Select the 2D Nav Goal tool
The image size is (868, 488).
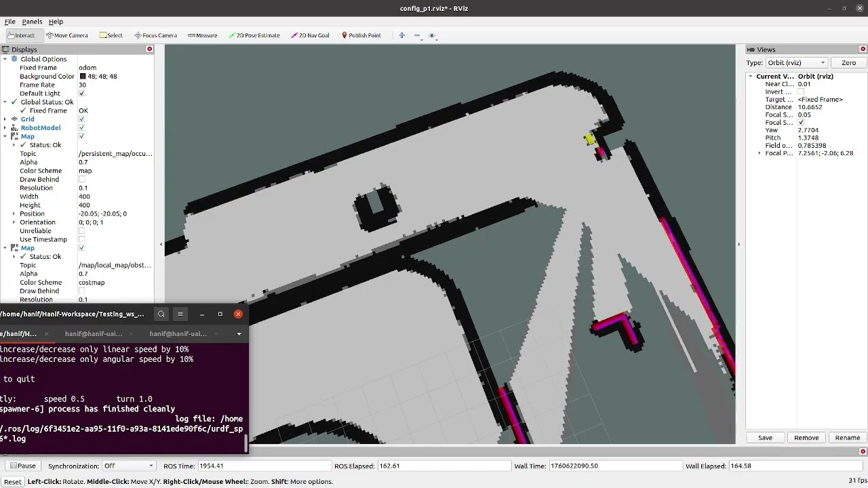coord(310,35)
